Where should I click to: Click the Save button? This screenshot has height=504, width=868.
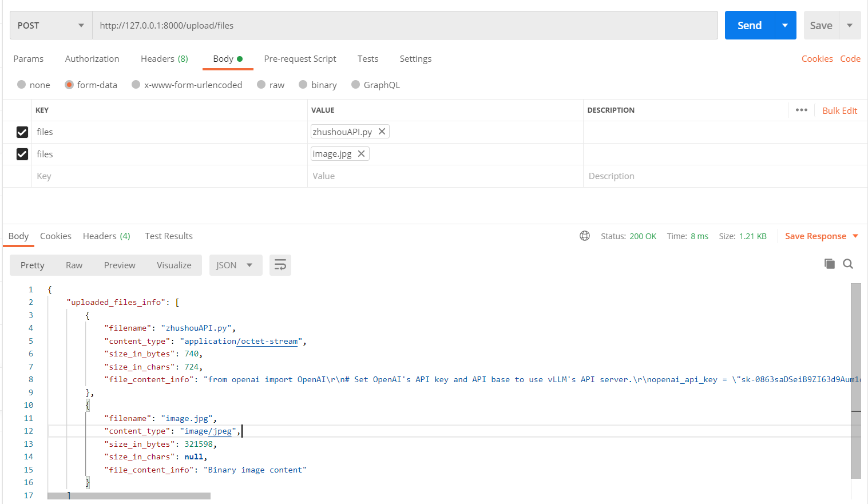pyautogui.click(x=821, y=25)
